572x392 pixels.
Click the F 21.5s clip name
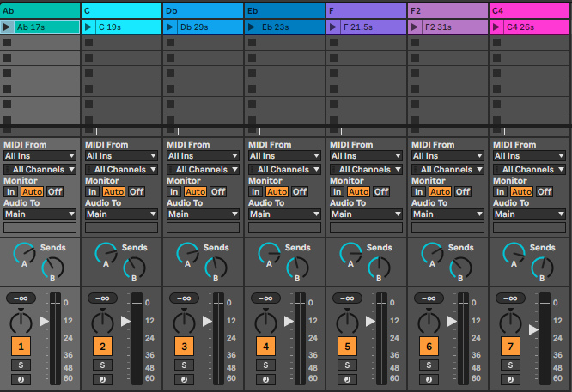coord(358,27)
